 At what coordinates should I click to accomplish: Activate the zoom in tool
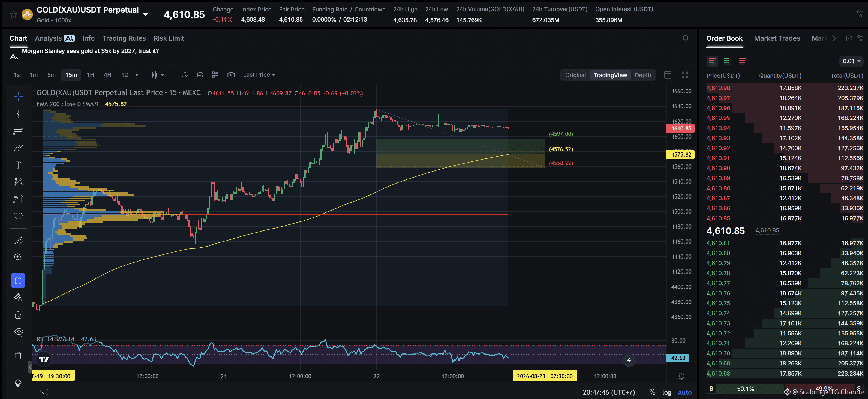point(18,257)
